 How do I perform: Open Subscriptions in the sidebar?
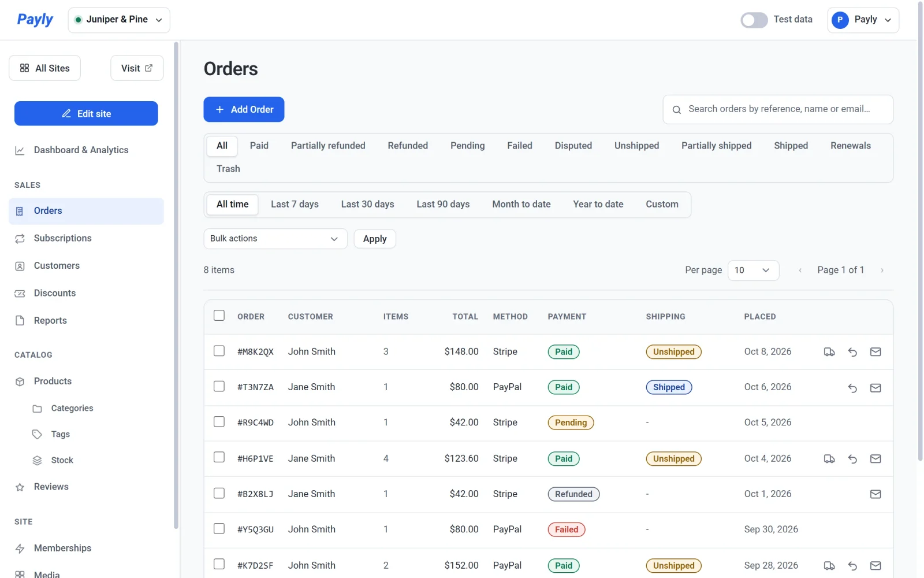86,238
